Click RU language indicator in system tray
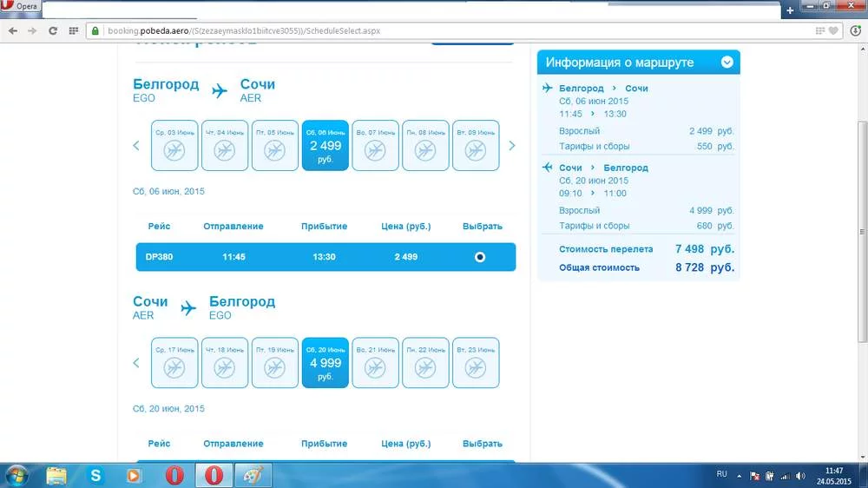 point(722,474)
